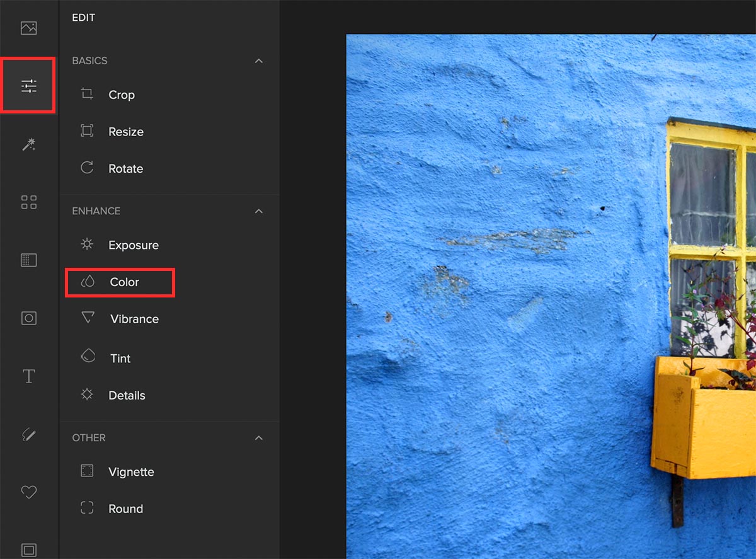
Task: Choose the Tint option label
Action: (x=120, y=359)
